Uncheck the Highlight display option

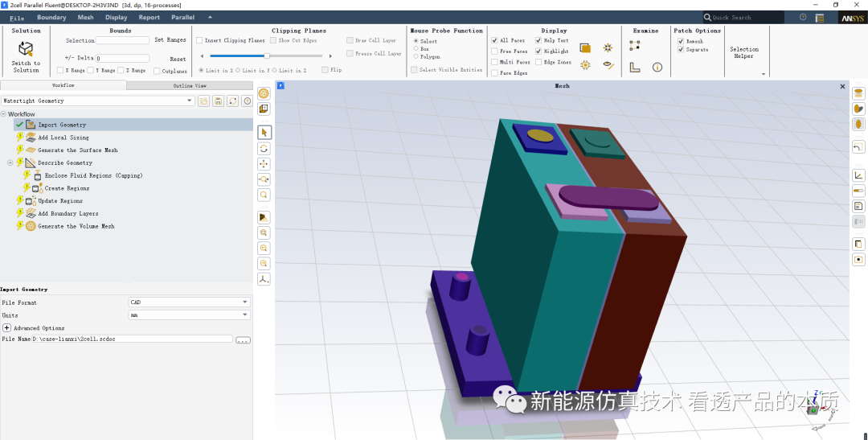[x=539, y=51]
